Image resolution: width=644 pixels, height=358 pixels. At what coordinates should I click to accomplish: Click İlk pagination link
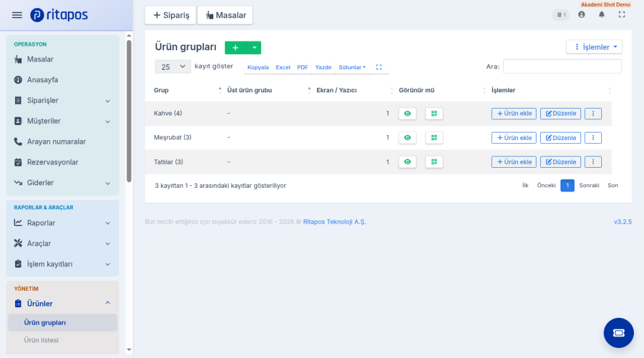tap(525, 185)
